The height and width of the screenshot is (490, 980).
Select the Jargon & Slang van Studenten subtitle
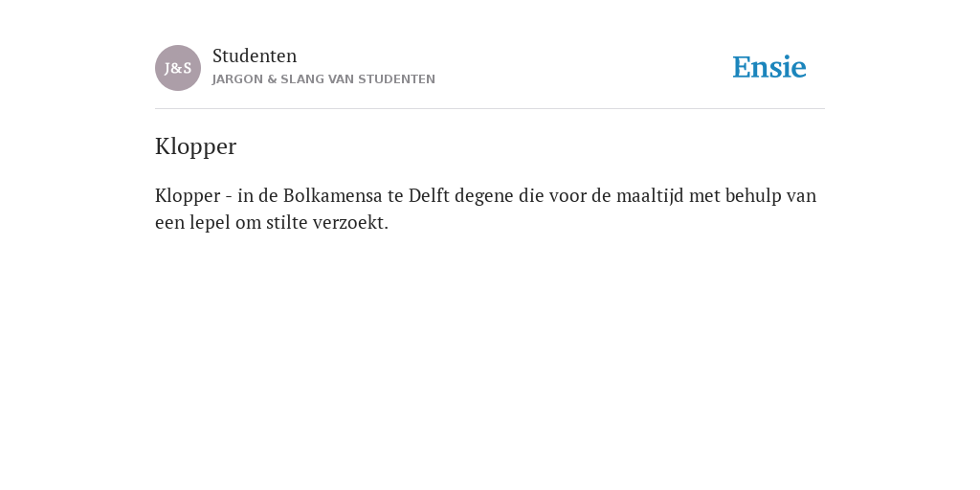[x=323, y=79]
